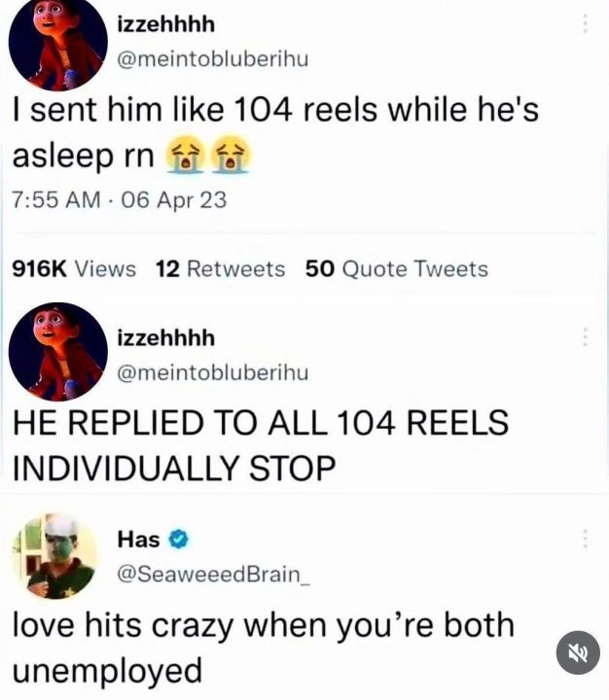Unmute audio with the speaker icon
The height and width of the screenshot is (700, 609).
click(x=578, y=652)
